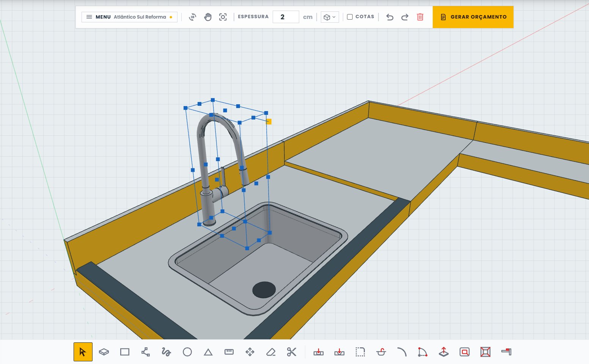This screenshot has height=364, width=589.
Task: Click the second red-arrow insert icon
Action: point(339,352)
